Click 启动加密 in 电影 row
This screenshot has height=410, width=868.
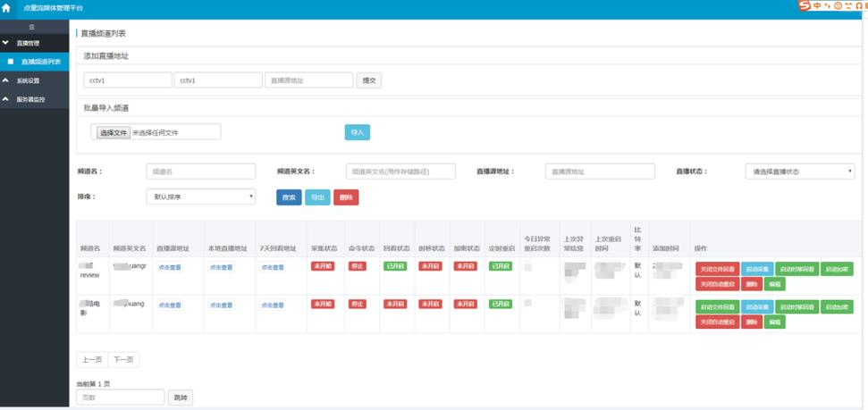[x=837, y=307]
